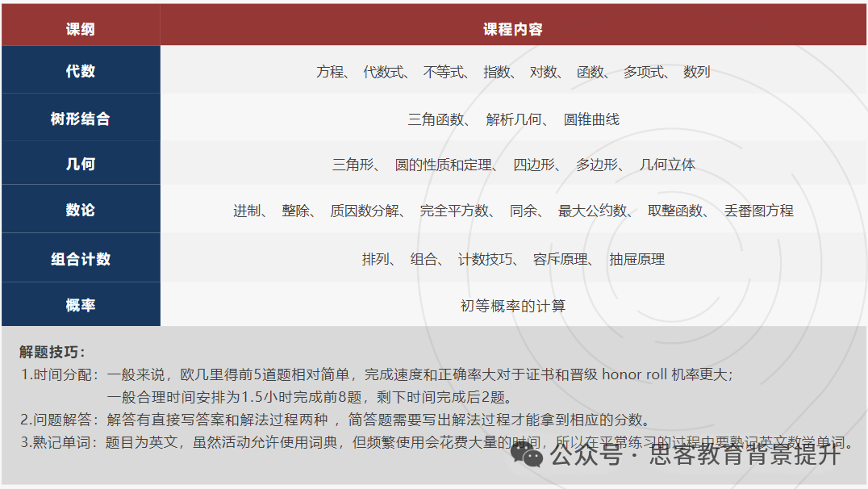Select the 课程内容 header cell
The width and height of the screenshot is (868, 489).
pos(514,27)
